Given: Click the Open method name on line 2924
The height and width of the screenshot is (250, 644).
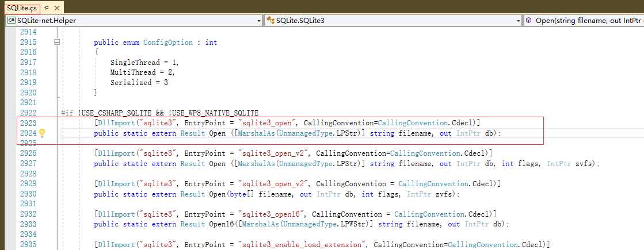Looking at the screenshot, I should pyautogui.click(x=218, y=133).
